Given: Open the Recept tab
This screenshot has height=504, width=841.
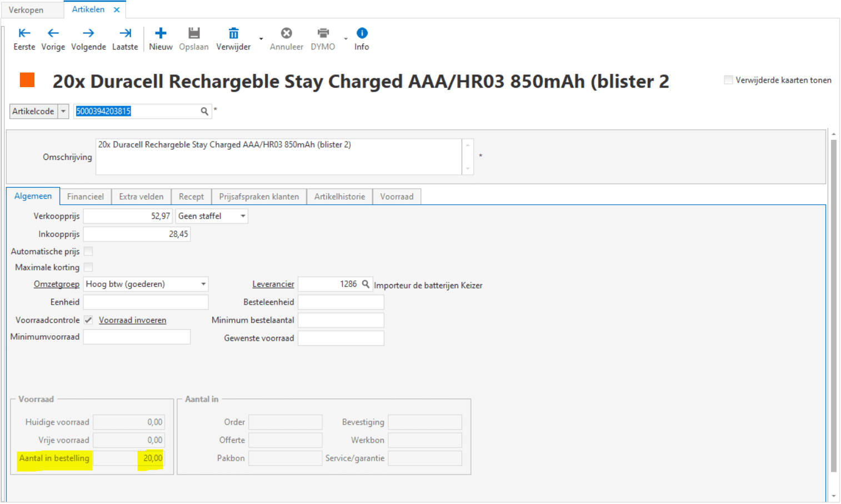Looking at the screenshot, I should 191,196.
